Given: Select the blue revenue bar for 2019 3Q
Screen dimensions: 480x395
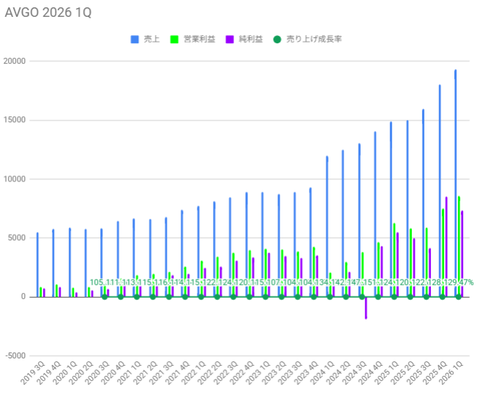Looking at the screenshot, I should 37,265.
